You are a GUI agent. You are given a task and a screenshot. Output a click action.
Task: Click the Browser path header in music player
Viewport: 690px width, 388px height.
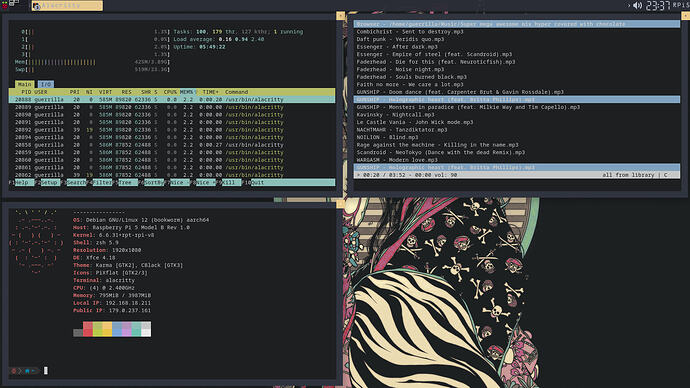517,24
